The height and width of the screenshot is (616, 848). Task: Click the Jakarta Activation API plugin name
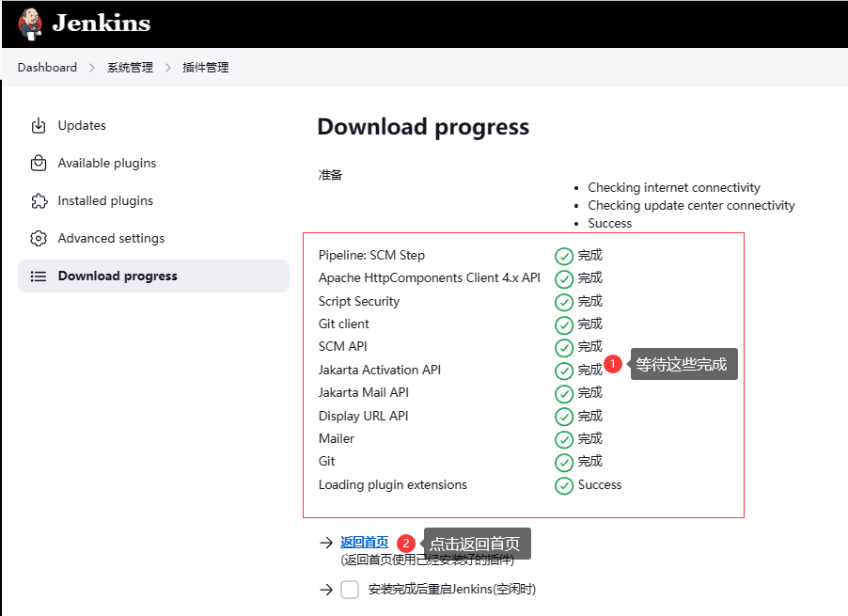(380, 370)
